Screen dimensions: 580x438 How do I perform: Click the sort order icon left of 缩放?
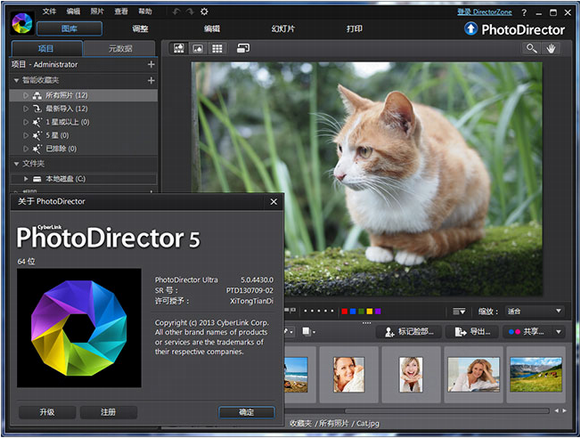[x=459, y=311]
